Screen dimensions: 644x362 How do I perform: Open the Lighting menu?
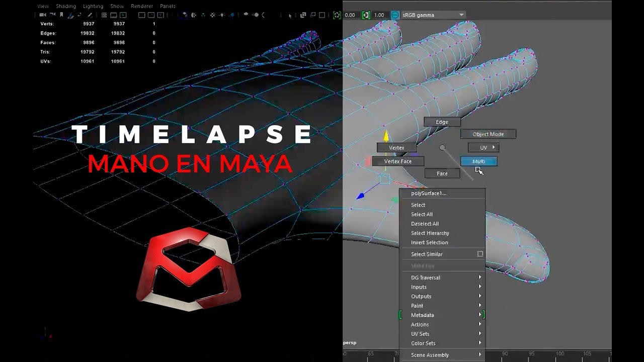coord(93,6)
